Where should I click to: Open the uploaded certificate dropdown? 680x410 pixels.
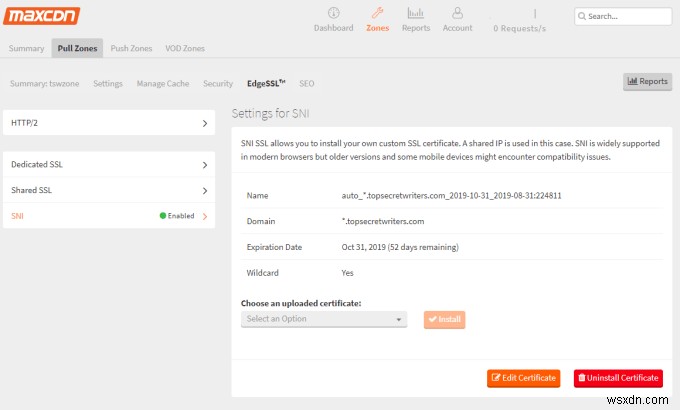click(x=324, y=319)
